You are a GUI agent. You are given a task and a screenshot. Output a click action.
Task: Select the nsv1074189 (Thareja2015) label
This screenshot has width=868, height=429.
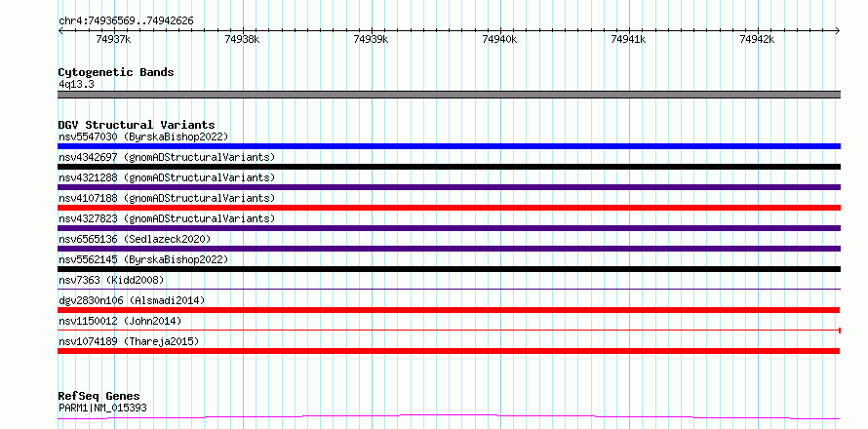[x=129, y=341]
